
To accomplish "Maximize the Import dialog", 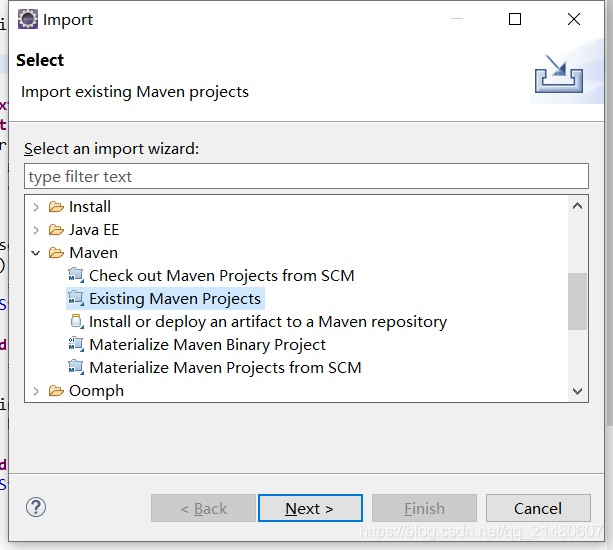I will click(x=515, y=19).
